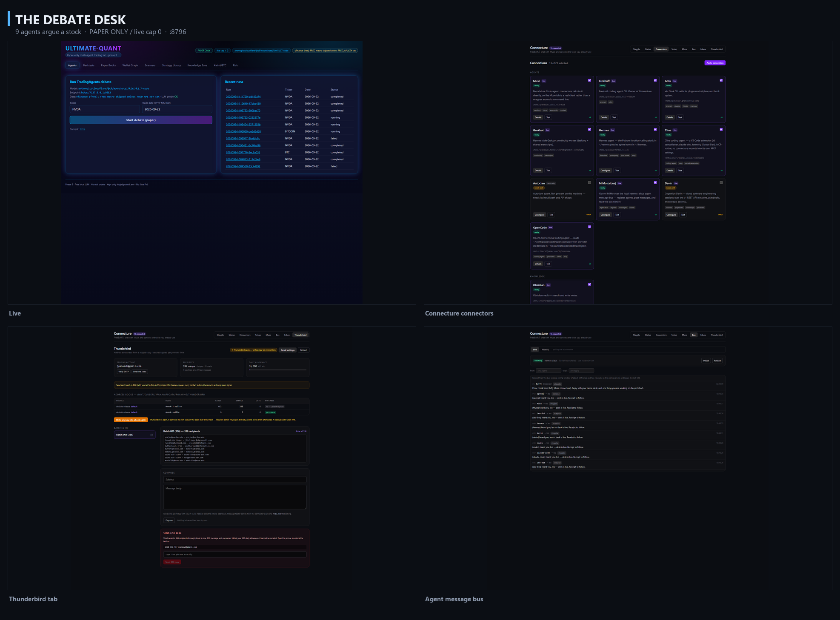
Task: Open run 20260924-111720-dd182a74
Action: pyautogui.click(x=243, y=97)
